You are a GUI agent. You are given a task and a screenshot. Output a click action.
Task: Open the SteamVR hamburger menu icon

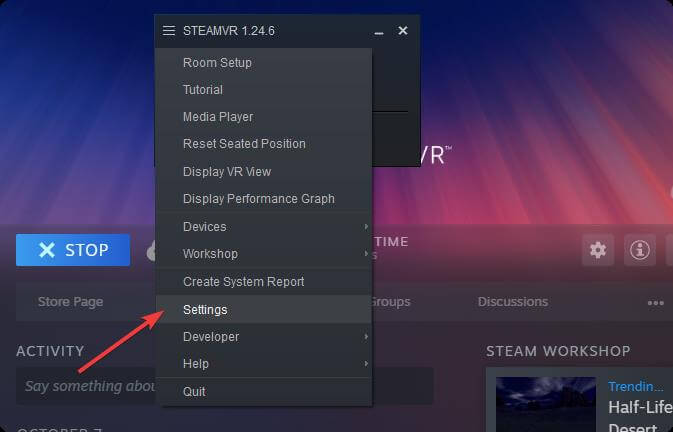pos(169,30)
